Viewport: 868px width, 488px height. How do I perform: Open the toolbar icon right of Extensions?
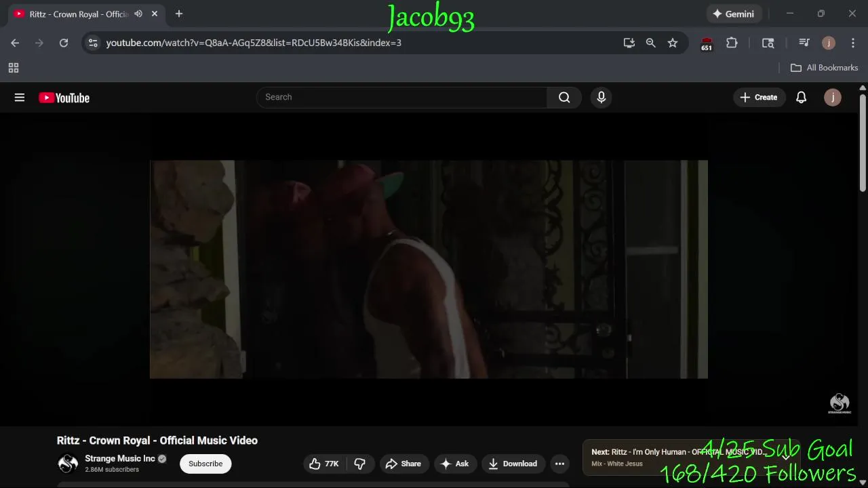click(x=768, y=43)
